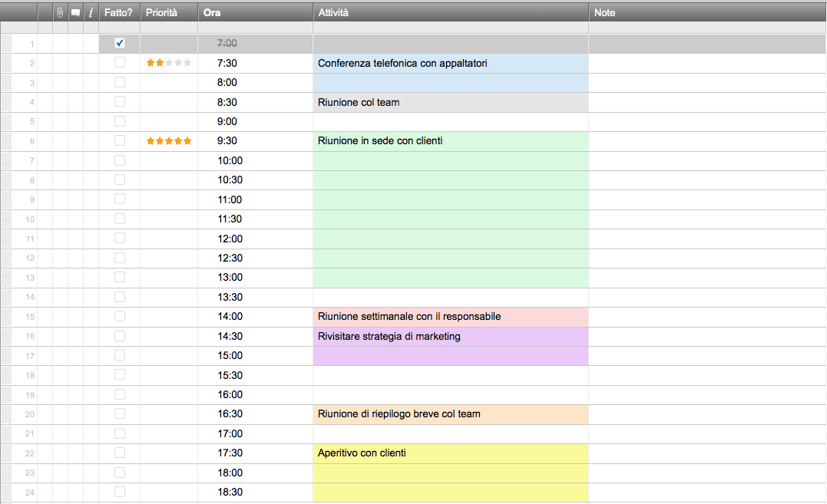Check the Fatto checkbox for 8:30
This screenshot has height=504, width=827.
[120, 101]
